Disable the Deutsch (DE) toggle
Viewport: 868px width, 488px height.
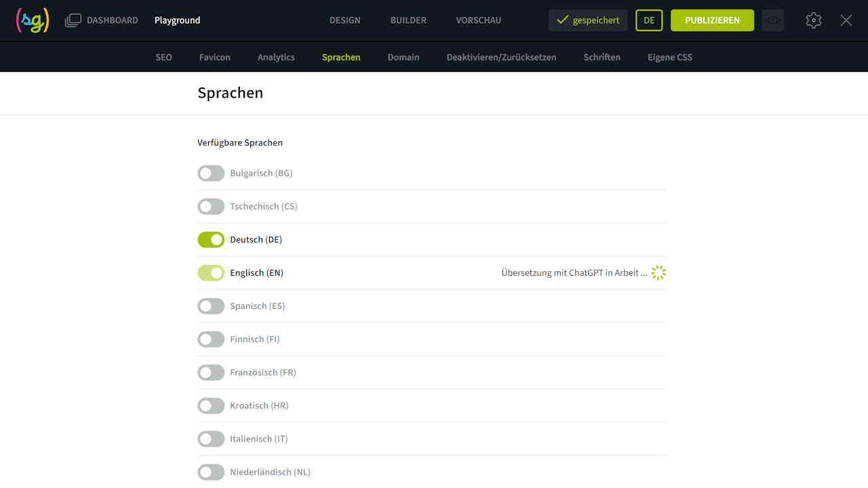click(211, 239)
